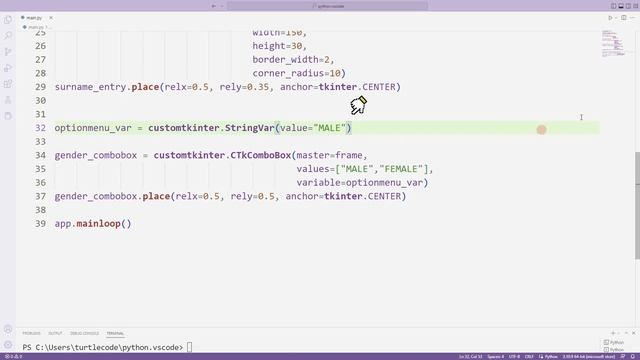Open the Manage gear icon
The width and height of the screenshot is (640, 360).
tap(8, 344)
